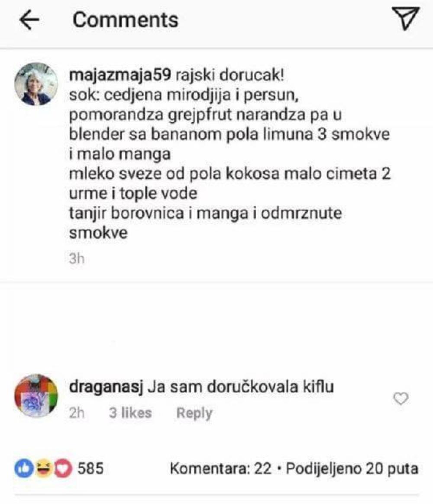Image resolution: width=433 pixels, height=504 pixels.
Task: View the 3 likes on draganasj's comment
Action: click(130, 413)
